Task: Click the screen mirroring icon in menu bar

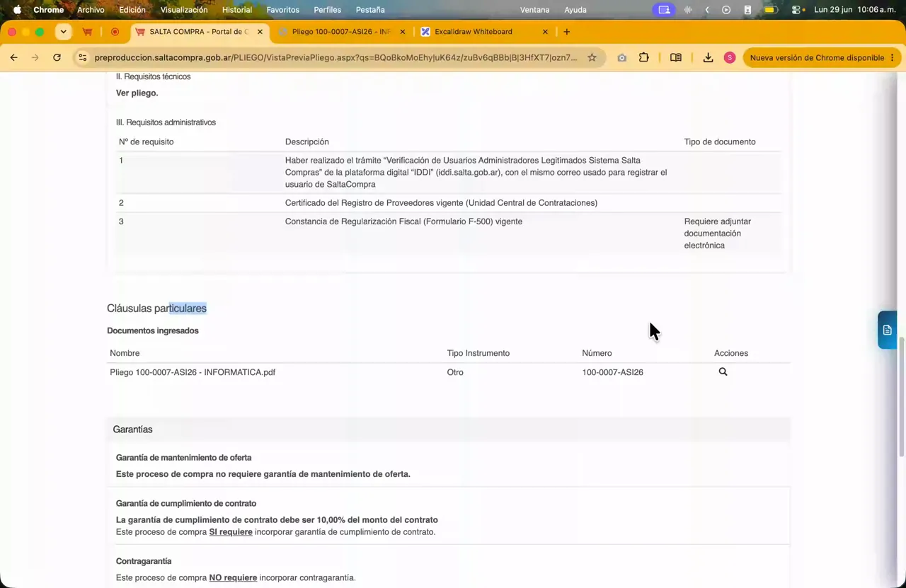Action: click(x=664, y=10)
